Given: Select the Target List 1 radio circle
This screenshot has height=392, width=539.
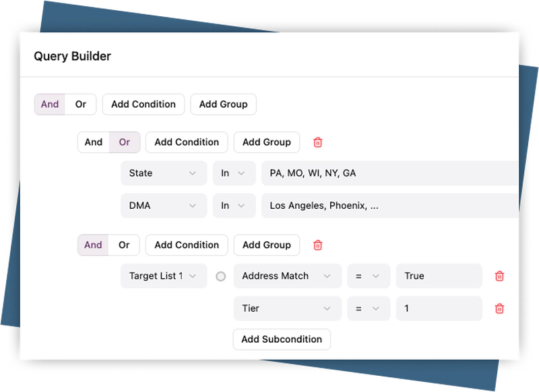Looking at the screenshot, I should [x=221, y=276].
